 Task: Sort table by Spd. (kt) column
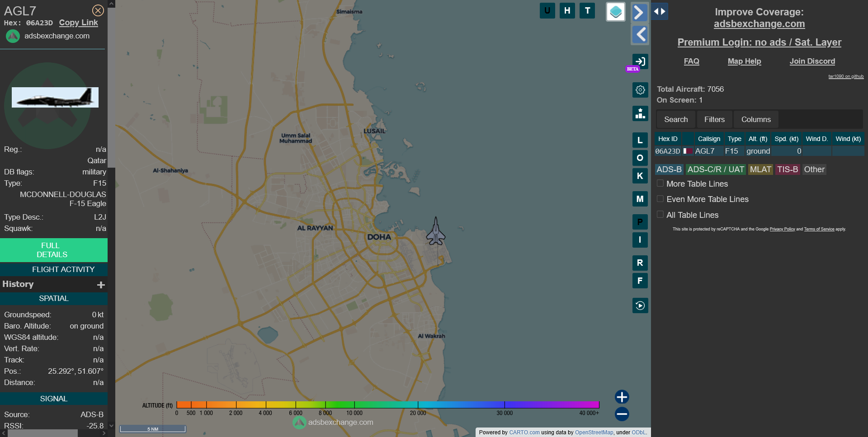pyautogui.click(x=786, y=139)
